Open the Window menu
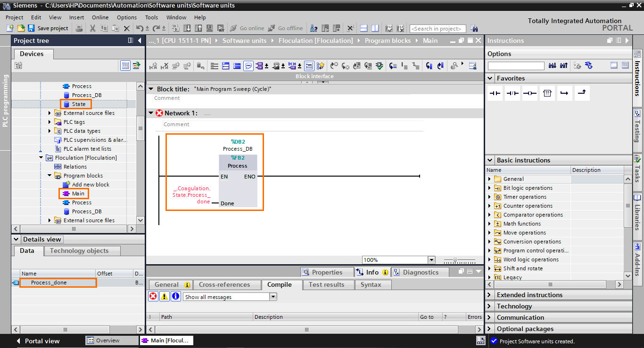The height and width of the screenshot is (348, 644). coord(176,17)
